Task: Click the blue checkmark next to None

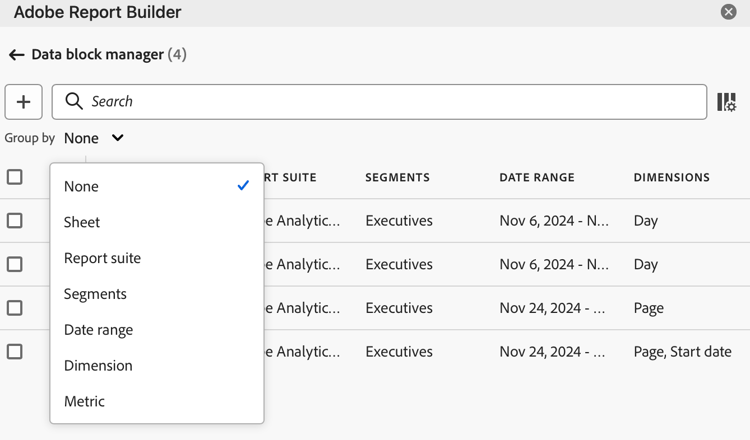Action: point(243,186)
